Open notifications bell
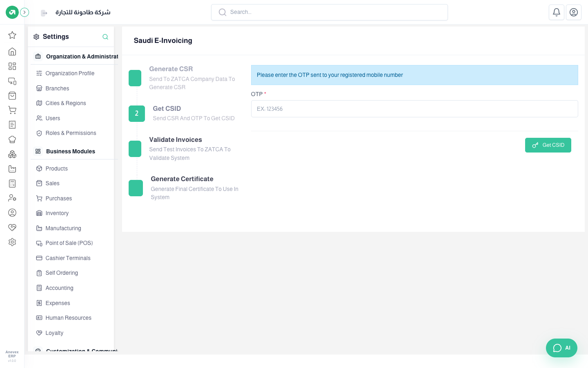Screen dimensions: 588x368 (557, 12)
